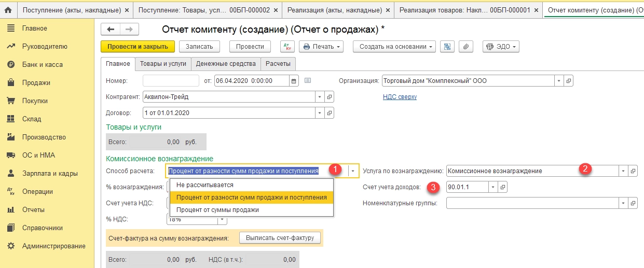Screen dimensions: 644x268
Task: Click the Контрагент field Аквилон-Трейд
Action: pyautogui.click(x=229, y=97)
